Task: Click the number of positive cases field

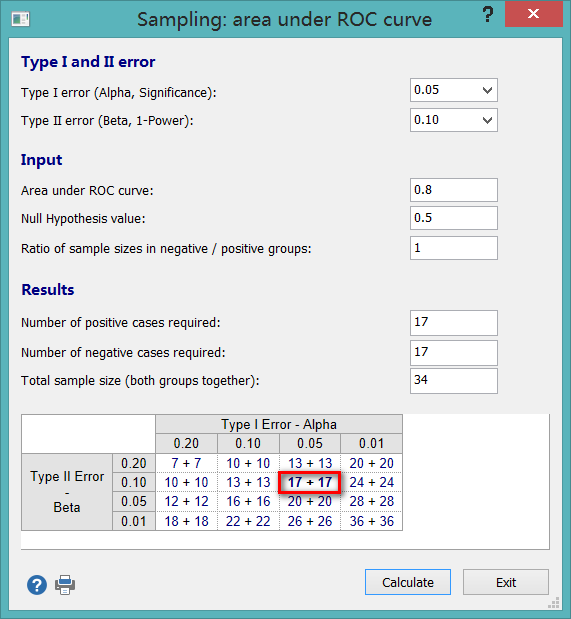Action: point(454,323)
